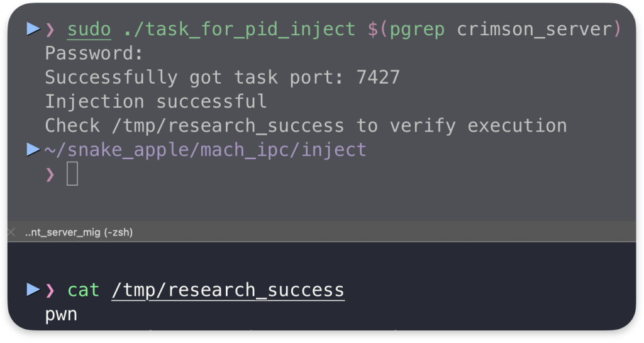Click the pink prompt chevron before sudo

point(50,29)
